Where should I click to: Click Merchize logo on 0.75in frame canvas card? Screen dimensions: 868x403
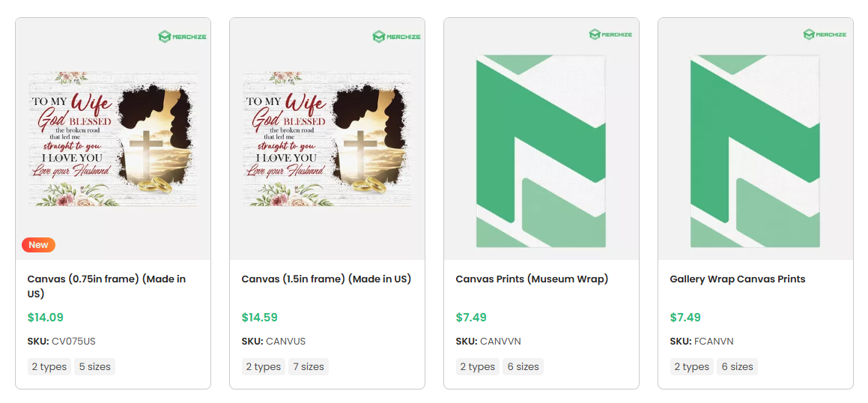182,37
